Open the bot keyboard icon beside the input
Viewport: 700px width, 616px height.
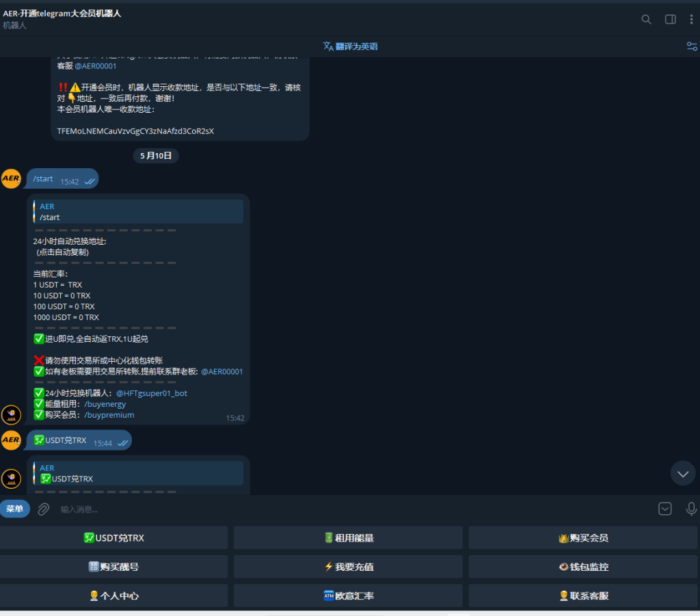pos(664,509)
